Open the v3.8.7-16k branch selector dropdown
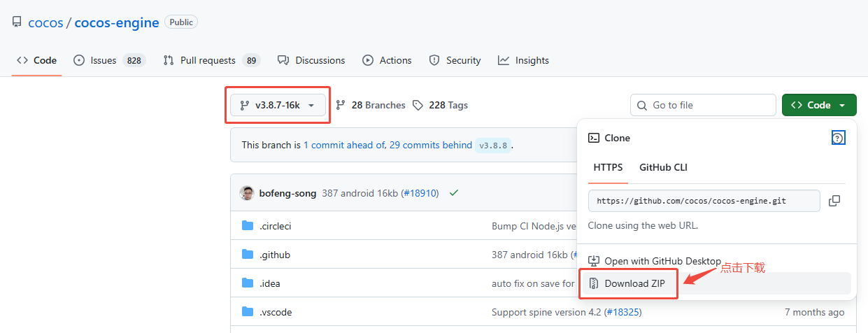Image resolution: width=868 pixels, height=333 pixels. 278,105
